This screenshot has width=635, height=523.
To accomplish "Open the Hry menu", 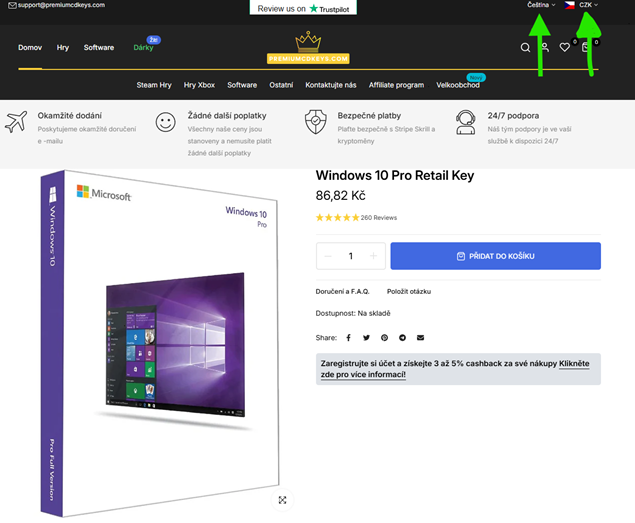I will point(63,47).
